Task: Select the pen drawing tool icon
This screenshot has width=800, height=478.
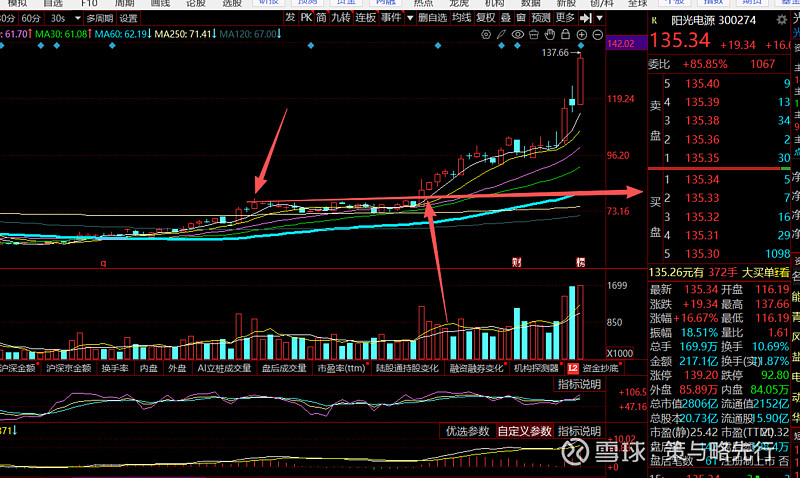Action: point(502,35)
